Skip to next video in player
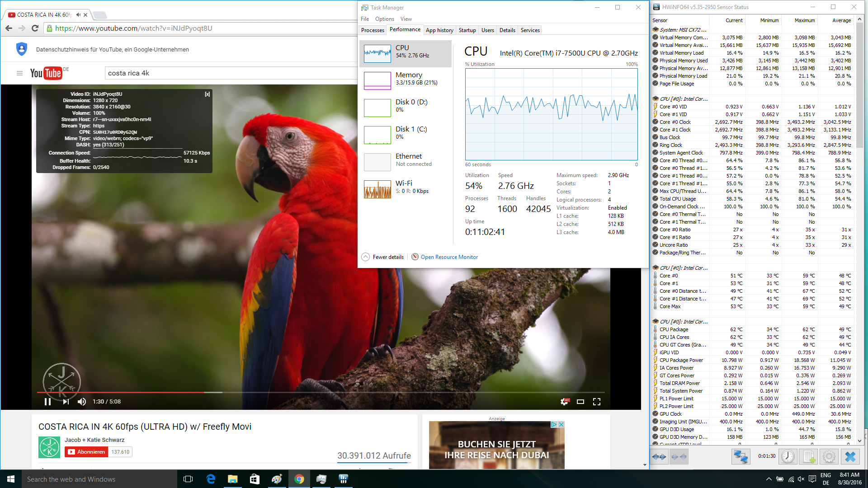The width and height of the screenshot is (868, 488). (x=66, y=402)
